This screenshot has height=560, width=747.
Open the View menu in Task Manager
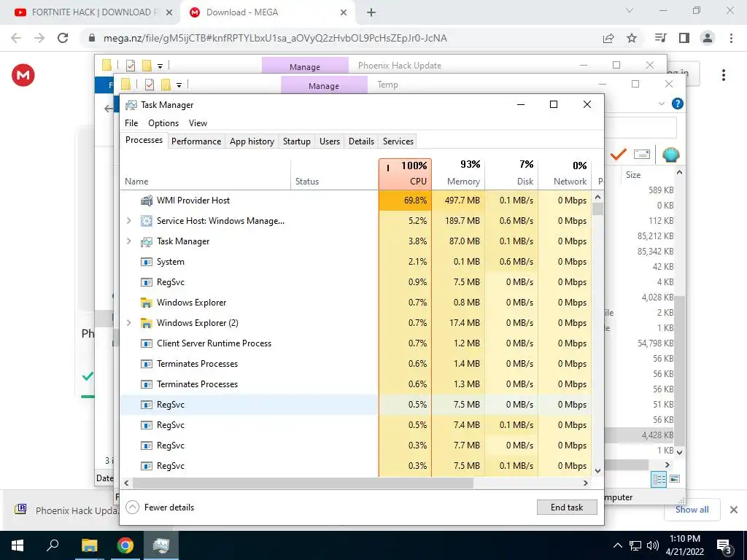pos(198,122)
